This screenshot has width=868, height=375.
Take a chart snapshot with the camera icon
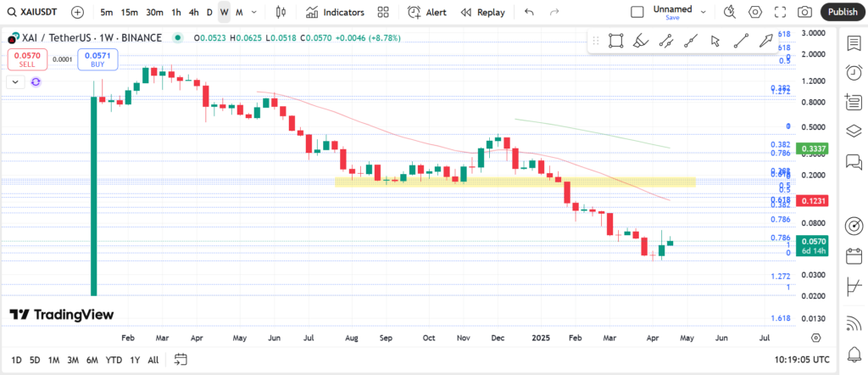tap(804, 13)
